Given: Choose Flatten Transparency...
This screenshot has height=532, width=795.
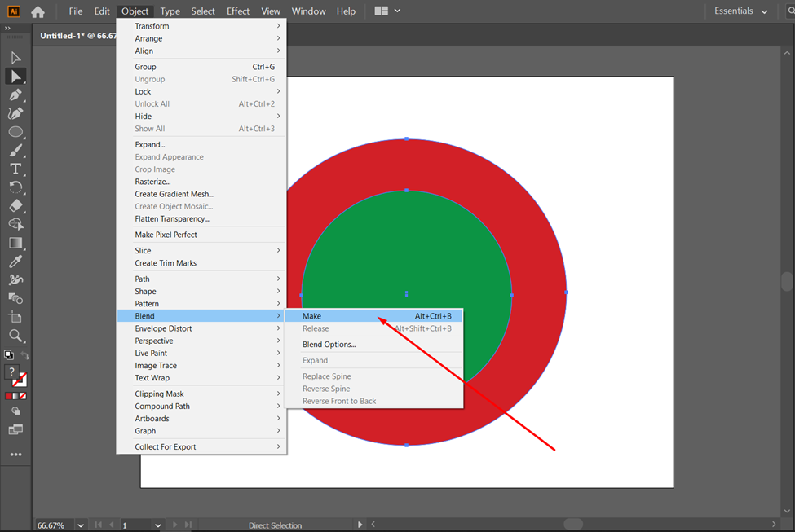Looking at the screenshot, I should click(201, 219).
